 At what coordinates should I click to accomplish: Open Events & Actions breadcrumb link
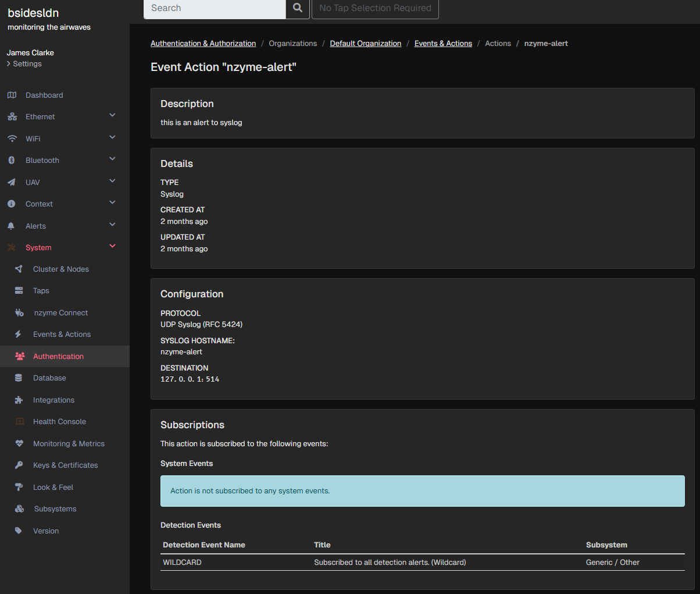click(x=443, y=44)
